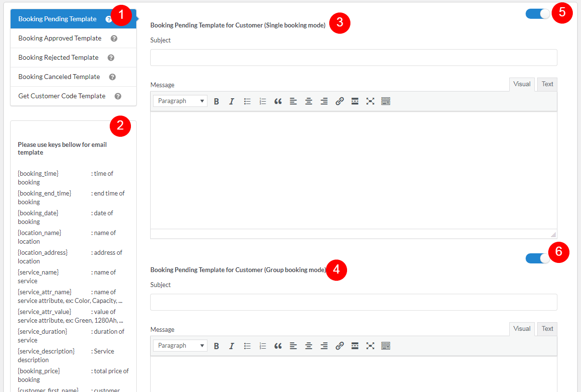581x392 pixels.
Task: Disable Single booking mode template toggle
Action: click(537, 14)
